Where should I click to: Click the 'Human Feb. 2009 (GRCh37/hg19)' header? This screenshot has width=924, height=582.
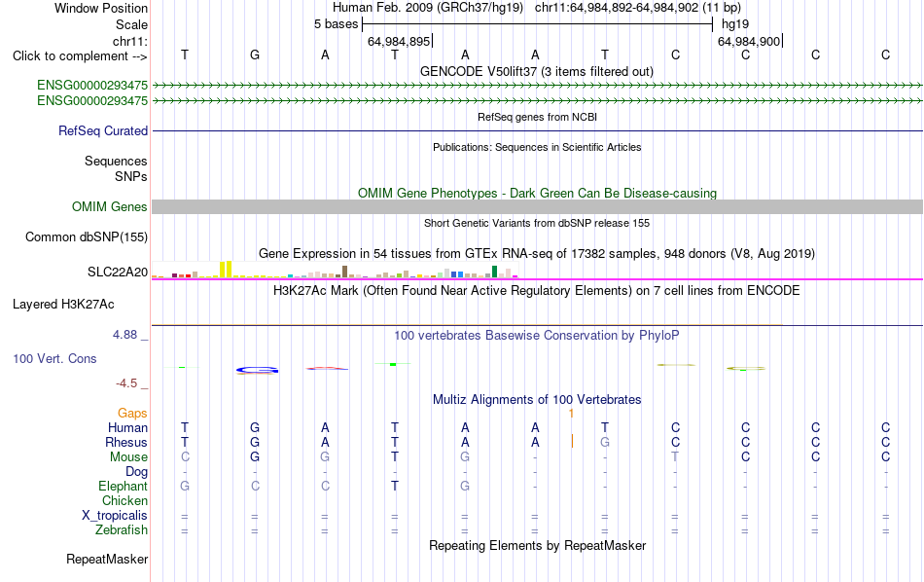click(x=428, y=8)
